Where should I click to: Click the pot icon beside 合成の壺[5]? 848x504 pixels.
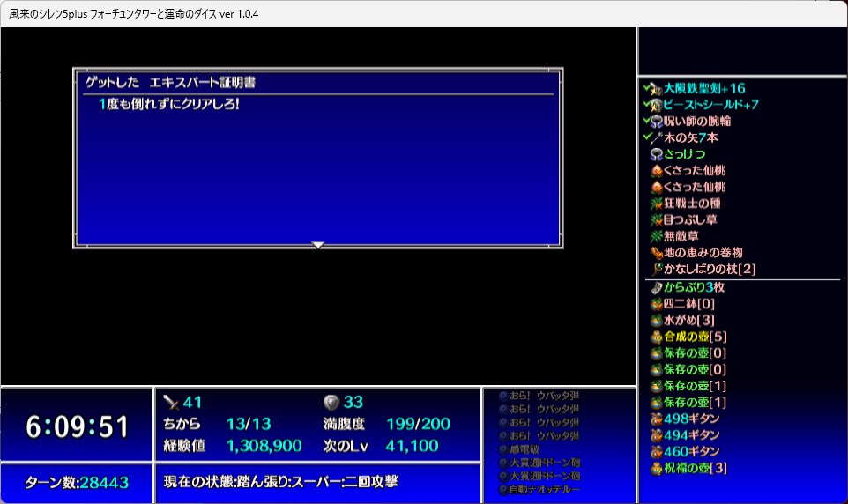(656, 337)
